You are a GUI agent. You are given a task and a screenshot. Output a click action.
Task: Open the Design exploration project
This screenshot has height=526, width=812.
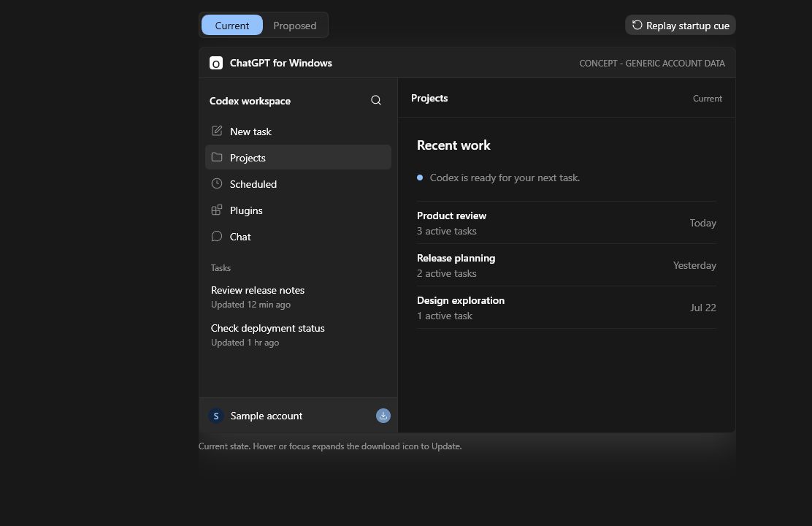pos(567,308)
